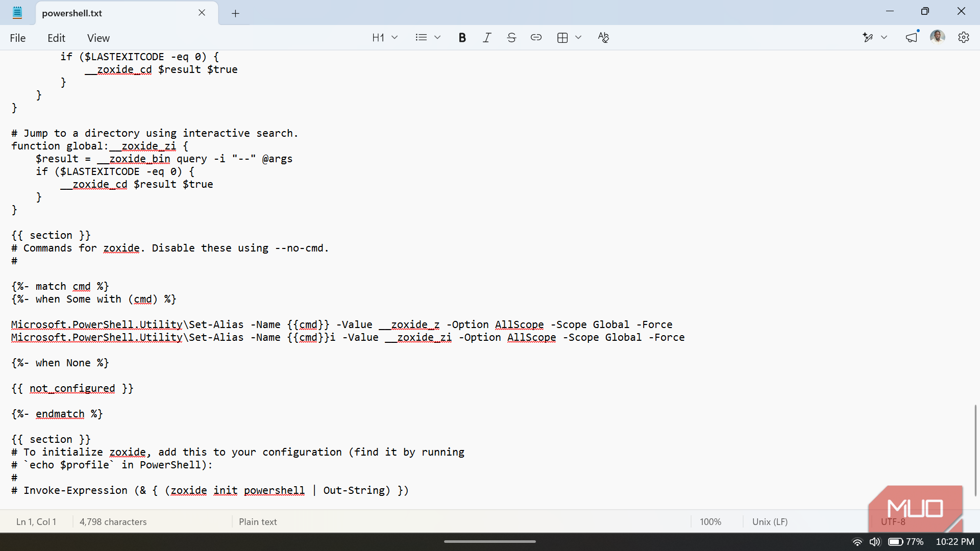Open Notepad settings gear
This screenshot has height=551, width=980.
964,38
